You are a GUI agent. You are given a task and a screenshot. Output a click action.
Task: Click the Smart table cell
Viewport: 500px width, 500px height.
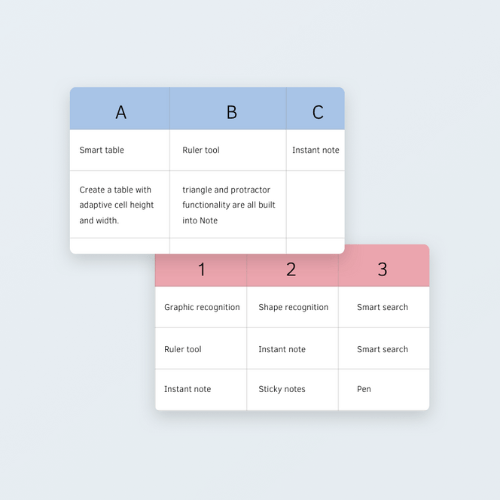(120, 150)
